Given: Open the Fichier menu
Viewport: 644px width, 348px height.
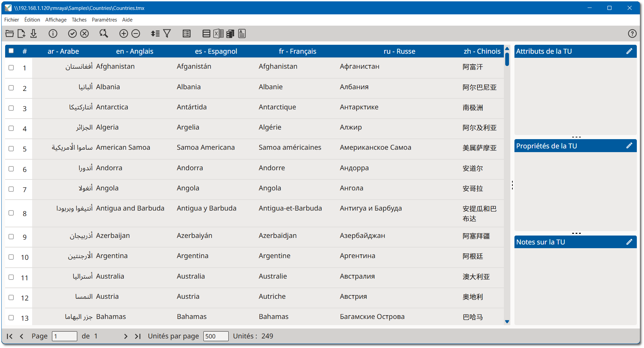Looking at the screenshot, I should tap(12, 20).
